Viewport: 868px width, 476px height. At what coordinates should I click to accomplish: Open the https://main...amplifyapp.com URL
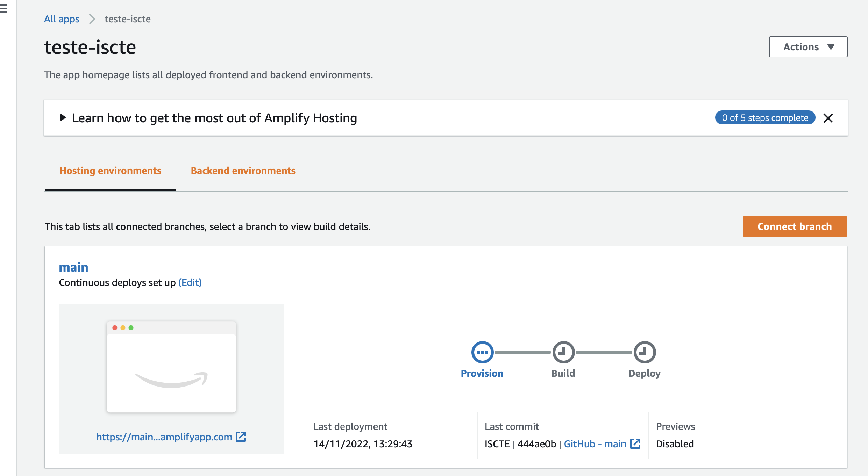coord(164,437)
